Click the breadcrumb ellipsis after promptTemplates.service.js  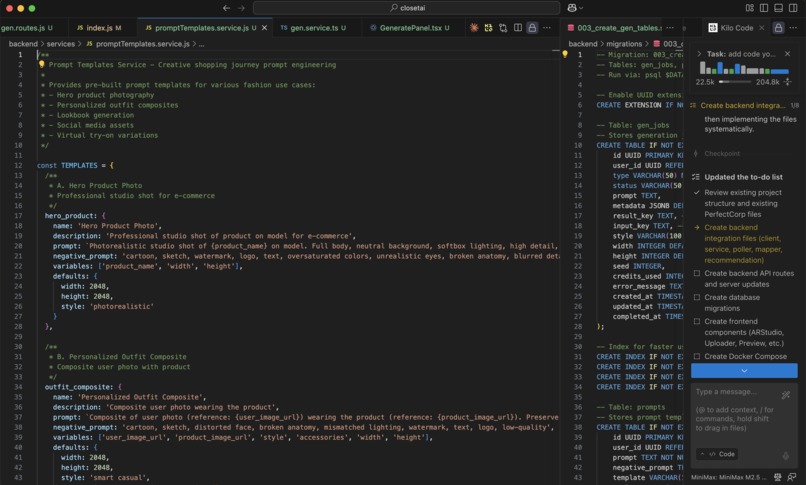tap(202, 44)
